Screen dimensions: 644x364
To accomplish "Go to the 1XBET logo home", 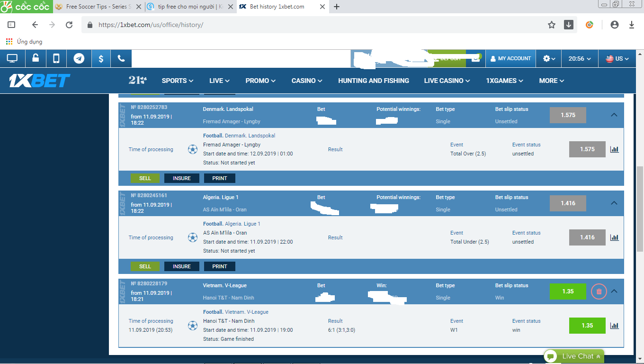I will point(40,81).
